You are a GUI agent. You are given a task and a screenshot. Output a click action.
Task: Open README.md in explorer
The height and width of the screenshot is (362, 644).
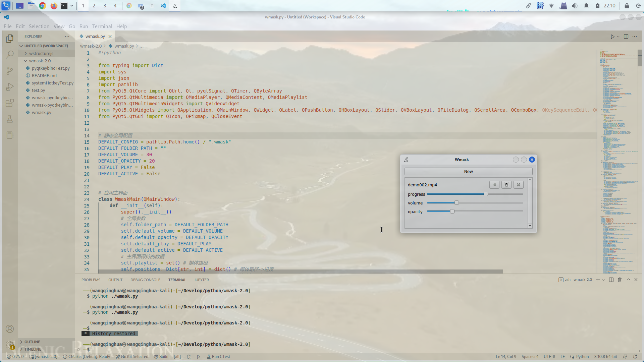tap(44, 75)
